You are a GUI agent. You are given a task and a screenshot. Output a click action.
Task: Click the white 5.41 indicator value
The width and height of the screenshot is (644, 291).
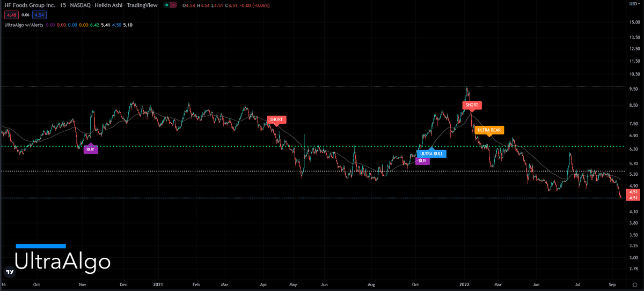(106, 25)
